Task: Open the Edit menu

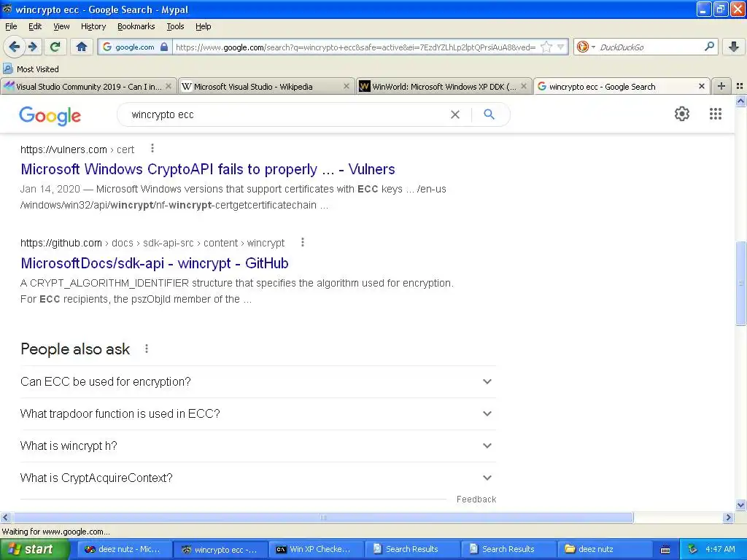Action: (35, 26)
